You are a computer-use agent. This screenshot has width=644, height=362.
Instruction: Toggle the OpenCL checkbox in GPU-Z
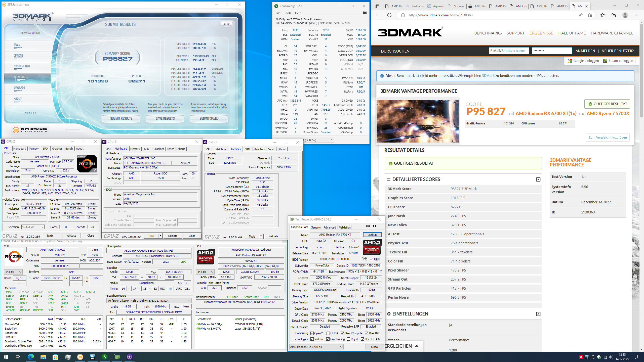click(312, 333)
